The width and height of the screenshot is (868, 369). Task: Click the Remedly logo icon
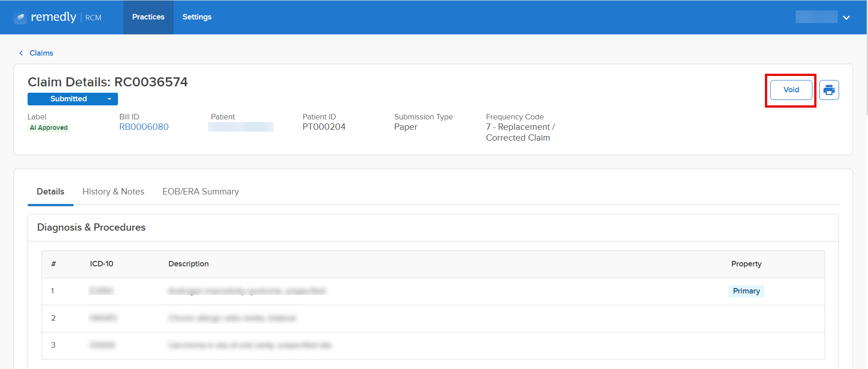coord(20,18)
